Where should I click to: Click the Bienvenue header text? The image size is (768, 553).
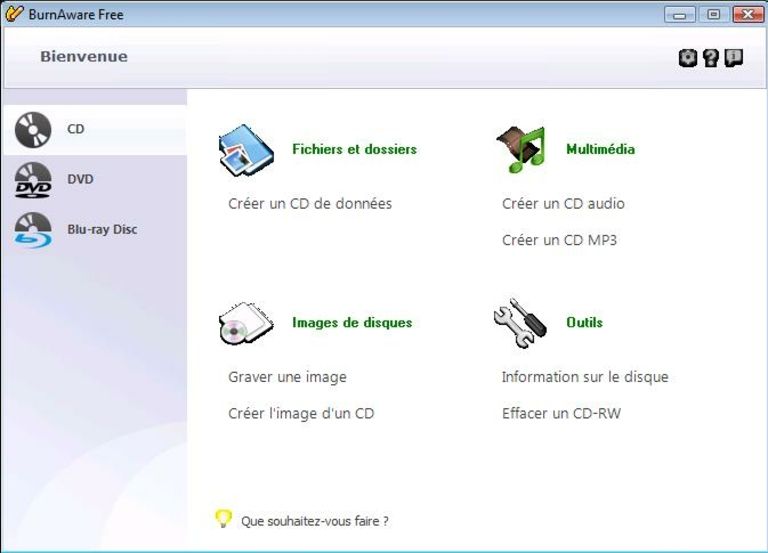pyautogui.click(x=84, y=57)
